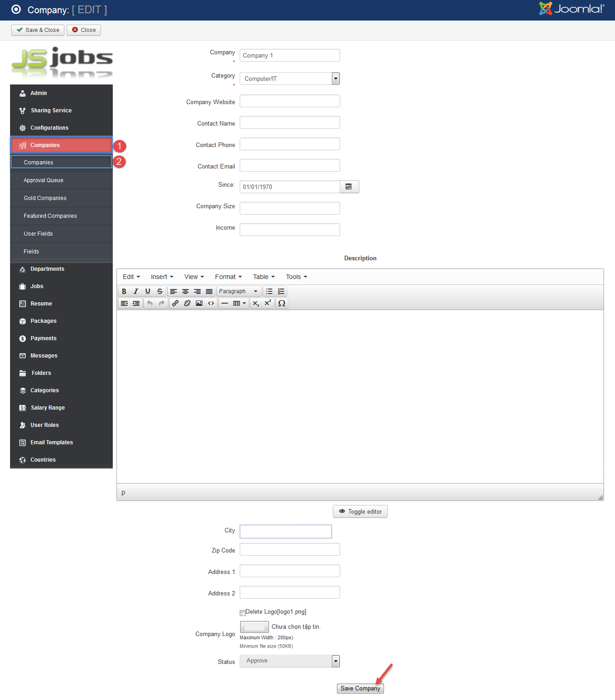Click the undo arrow in editor
The height and width of the screenshot is (700, 615).
pyautogui.click(x=150, y=303)
